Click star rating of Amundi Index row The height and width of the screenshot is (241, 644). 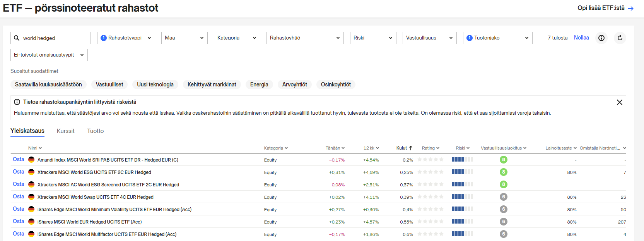tap(430, 160)
